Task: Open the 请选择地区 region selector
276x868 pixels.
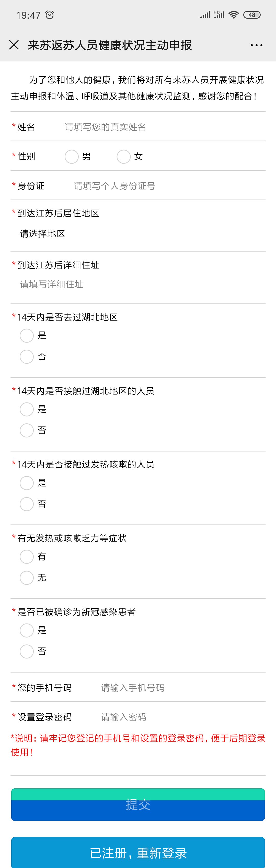Action: pos(42,234)
